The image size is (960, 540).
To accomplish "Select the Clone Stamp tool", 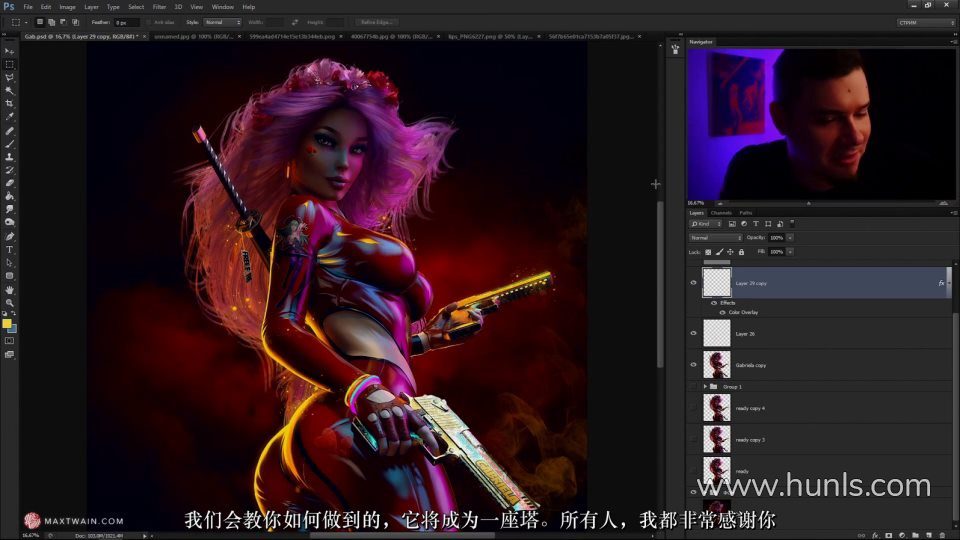I will pyautogui.click(x=9, y=157).
